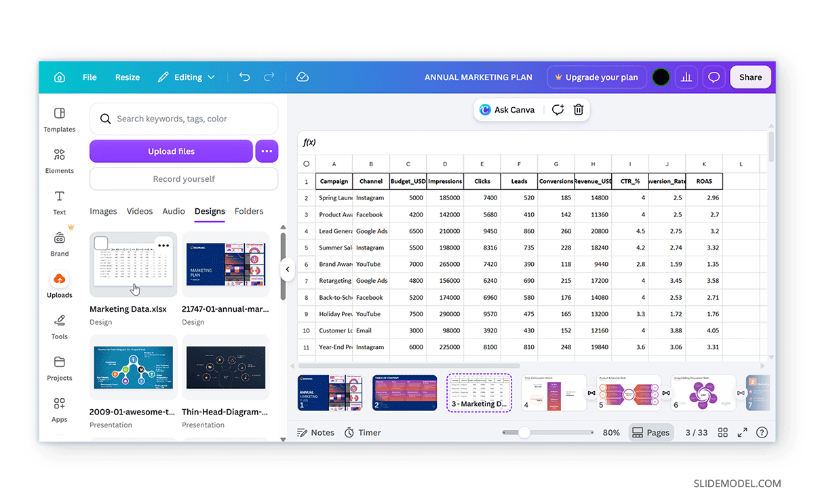Viewport: 814px width, 504px height.
Task: Undo the last action
Action: (x=245, y=77)
